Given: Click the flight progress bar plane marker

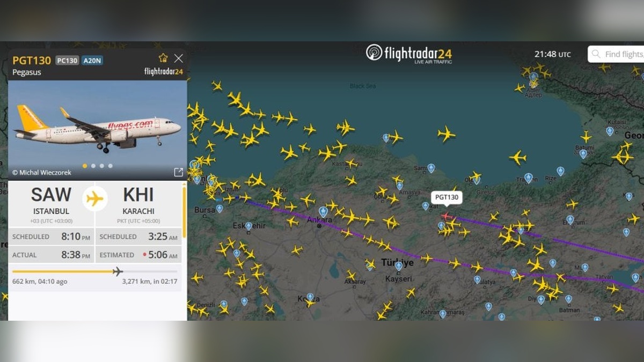Looking at the screenshot, I should point(118,271).
